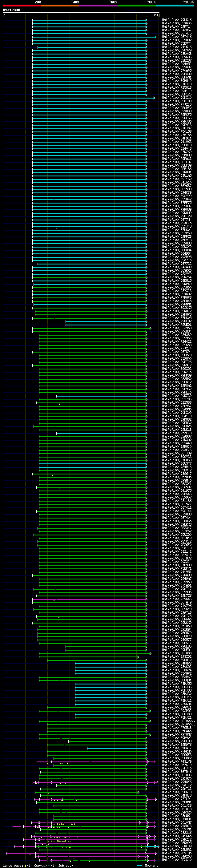
Task: Click the purple ~60% identity legend bar
Action: pos(98,6)
